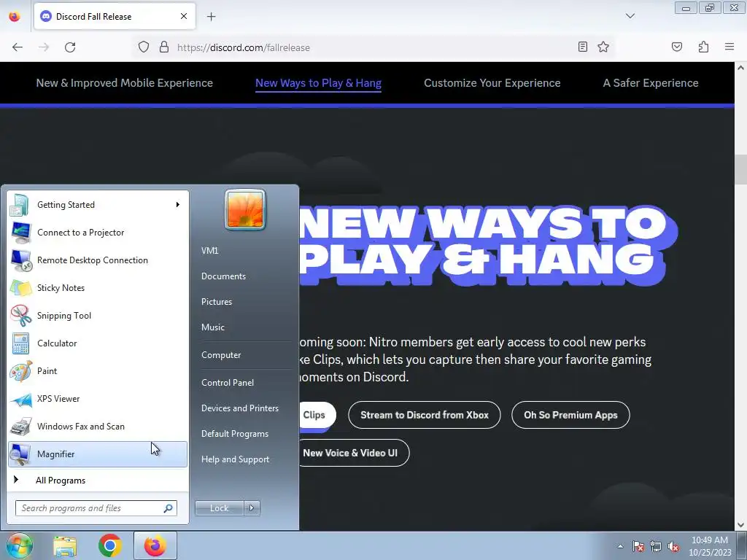
Task: Open Control Panel
Action: (x=228, y=382)
